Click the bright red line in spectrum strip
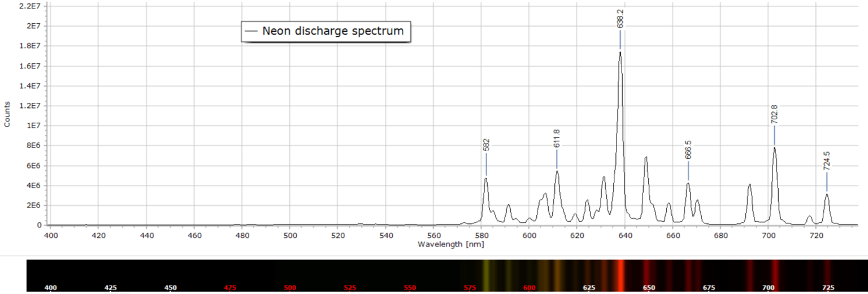The width and height of the screenshot is (868, 294). point(620,275)
